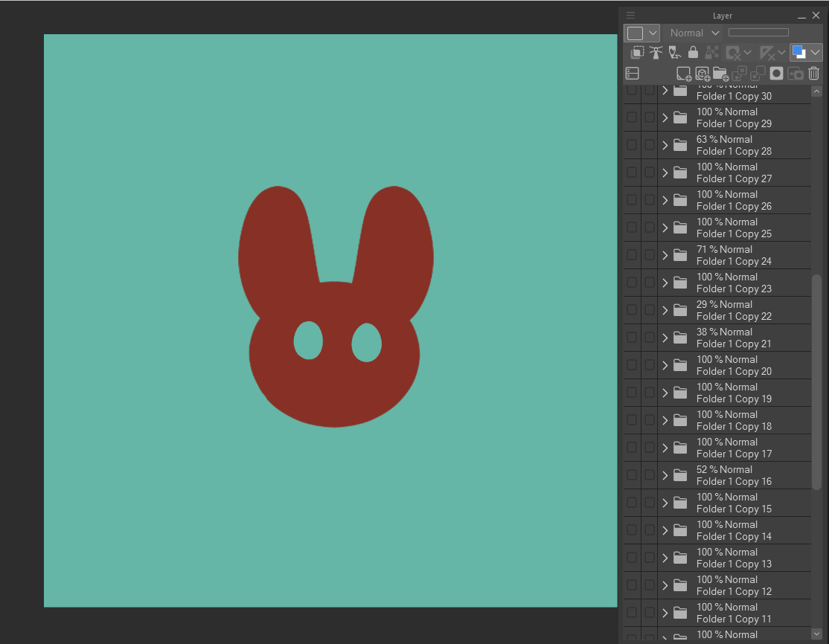Show Folder 1 Copy 29 visibility box
The image size is (829, 644).
(x=632, y=117)
